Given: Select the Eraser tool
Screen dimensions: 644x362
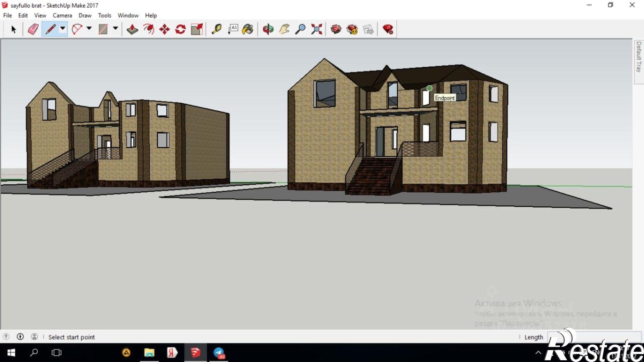Looking at the screenshot, I should pos(33,29).
